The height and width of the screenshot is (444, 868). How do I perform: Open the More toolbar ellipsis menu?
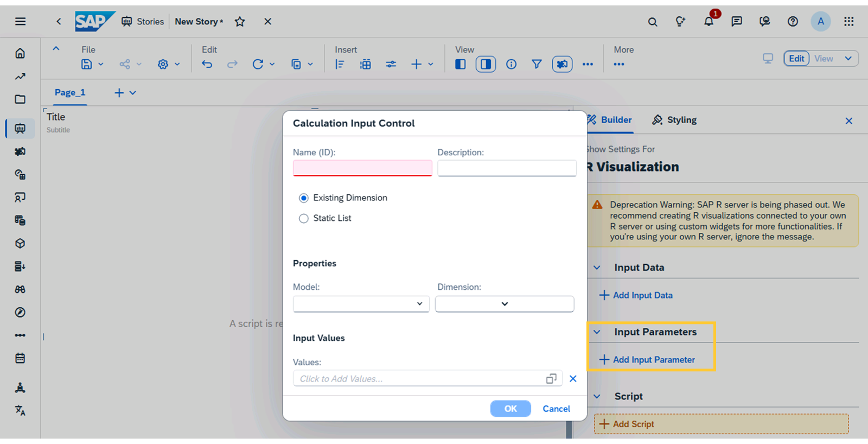(619, 64)
